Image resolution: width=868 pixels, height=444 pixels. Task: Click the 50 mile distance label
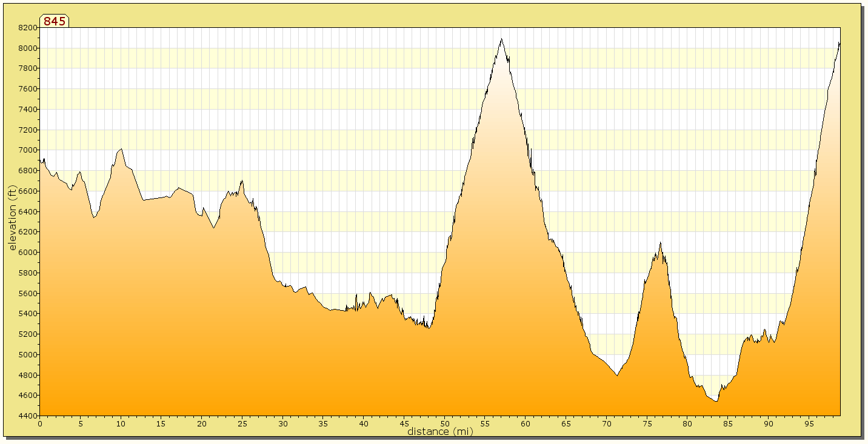click(445, 424)
